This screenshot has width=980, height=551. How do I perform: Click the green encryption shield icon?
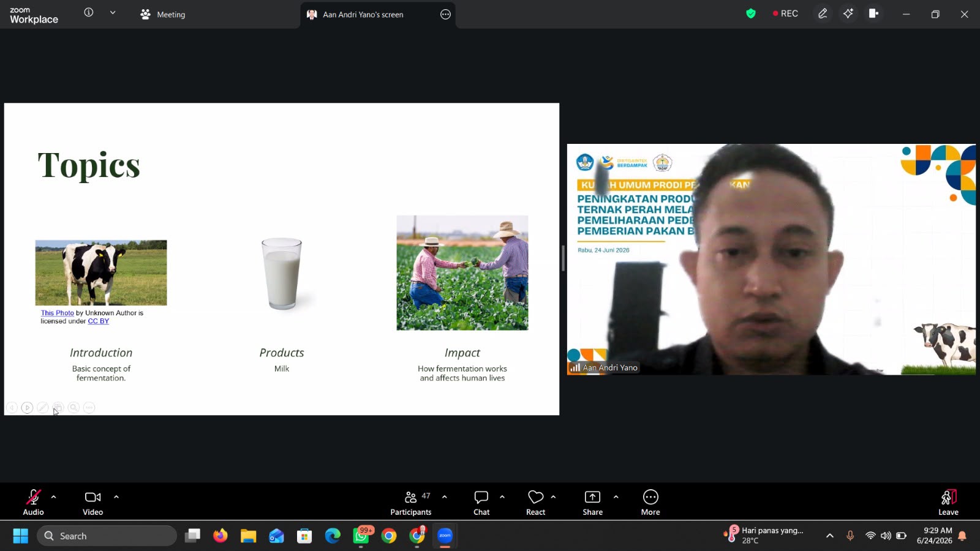point(751,13)
